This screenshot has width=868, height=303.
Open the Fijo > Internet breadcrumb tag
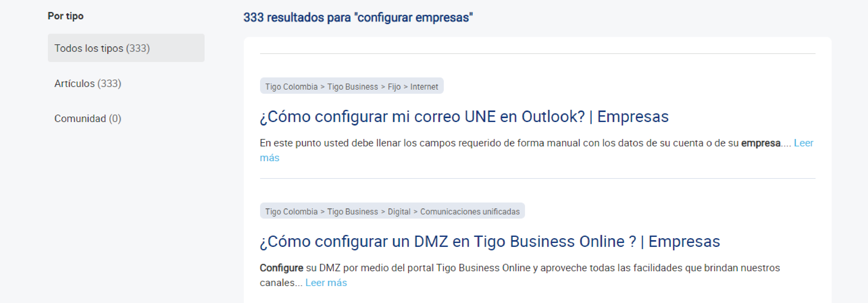click(352, 86)
